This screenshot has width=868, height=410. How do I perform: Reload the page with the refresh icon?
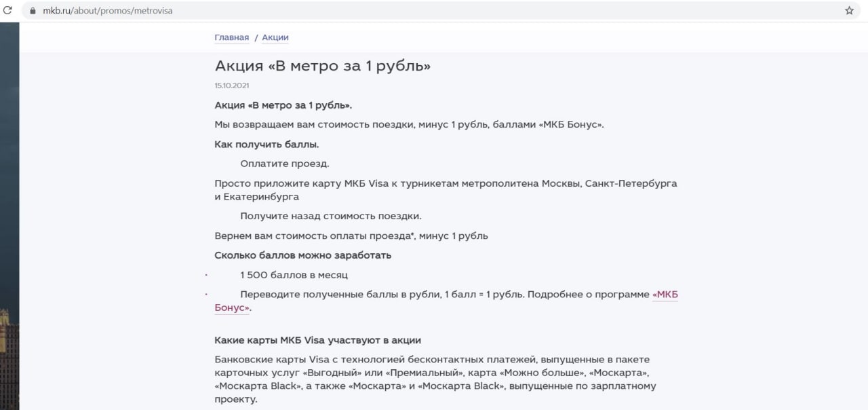[7, 10]
